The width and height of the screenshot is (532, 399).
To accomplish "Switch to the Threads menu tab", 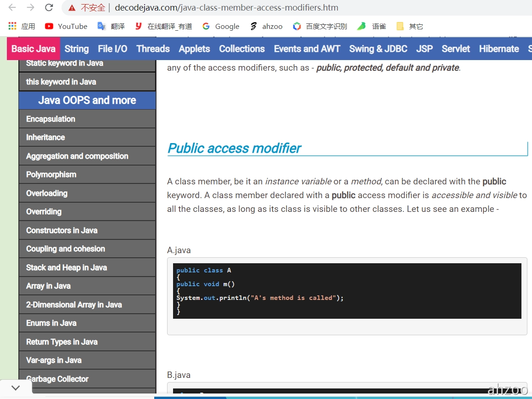I will (x=153, y=49).
